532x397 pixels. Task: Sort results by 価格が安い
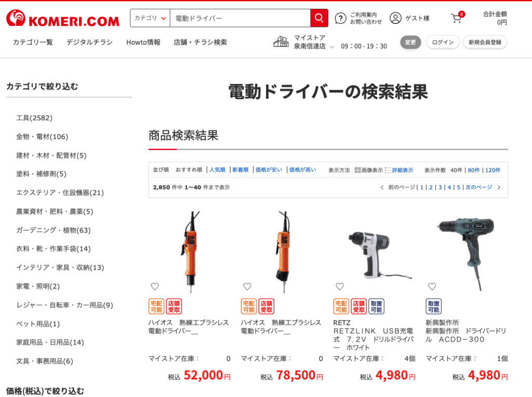click(x=269, y=170)
